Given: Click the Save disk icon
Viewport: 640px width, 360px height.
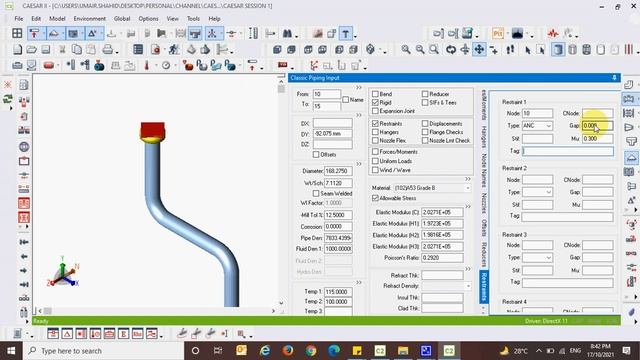Looking at the screenshot, I should click(46, 50).
